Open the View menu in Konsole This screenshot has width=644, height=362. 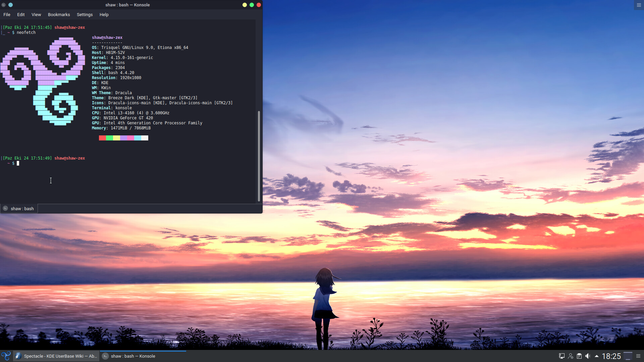[x=36, y=15]
